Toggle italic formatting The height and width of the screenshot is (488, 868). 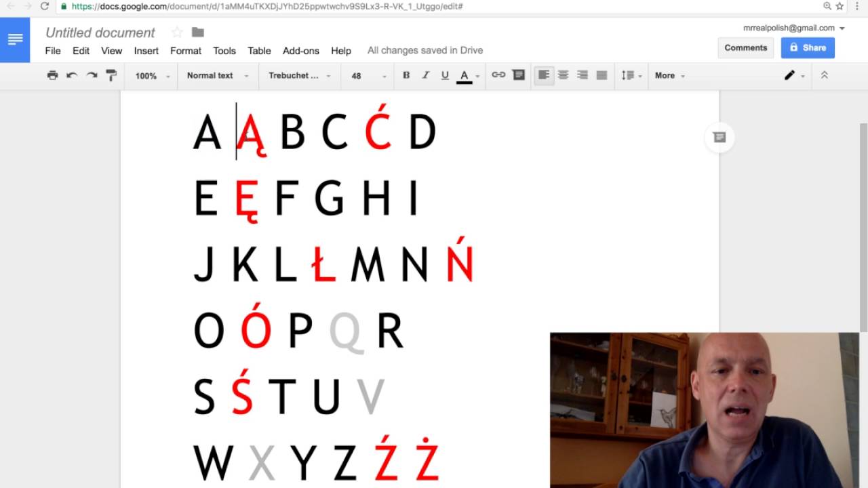425,75
